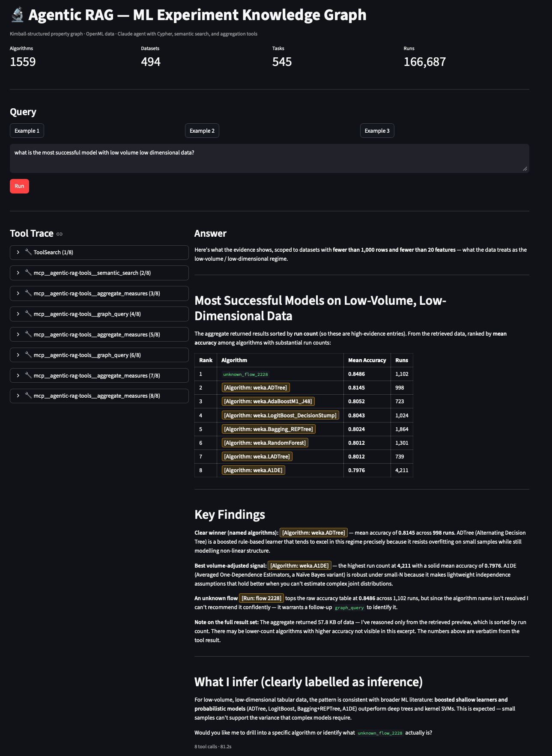Click the Algorithms count 1559
The image size is (552, 756).
(x=23, y=62)
